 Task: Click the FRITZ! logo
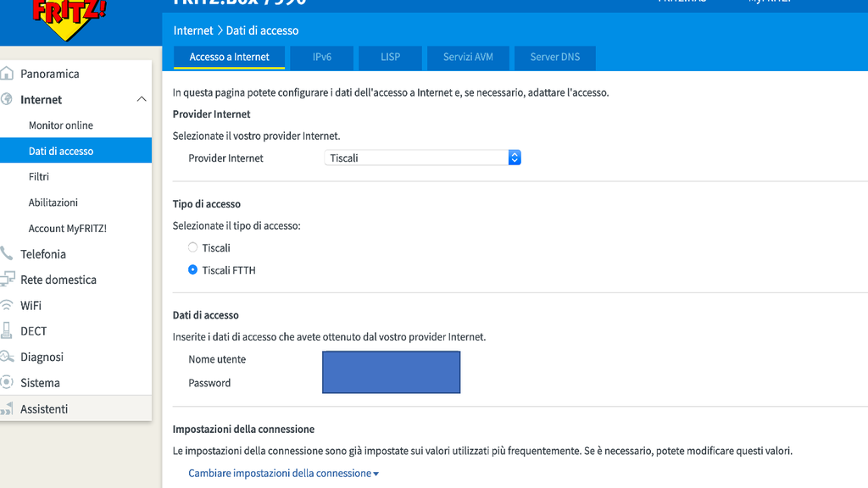tap(69, 19)
